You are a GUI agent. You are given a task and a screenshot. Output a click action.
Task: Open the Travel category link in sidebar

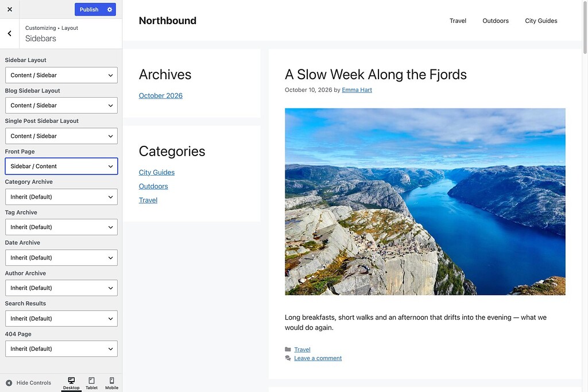(148, 200)
